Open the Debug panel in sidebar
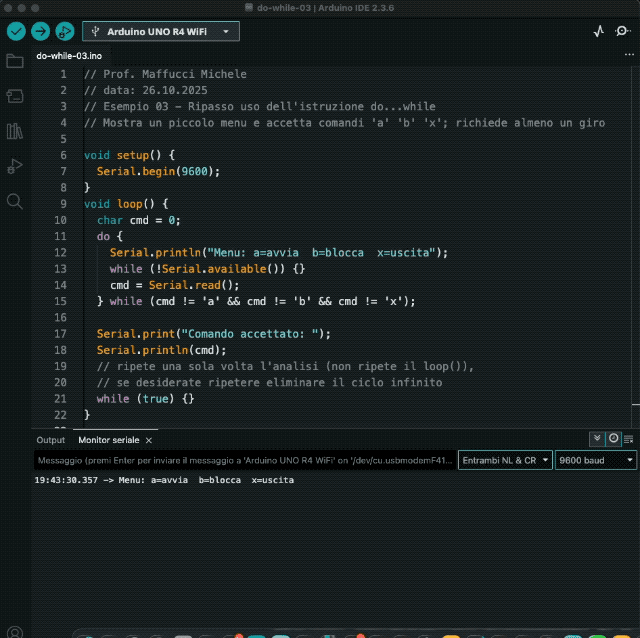 point(15,166)
